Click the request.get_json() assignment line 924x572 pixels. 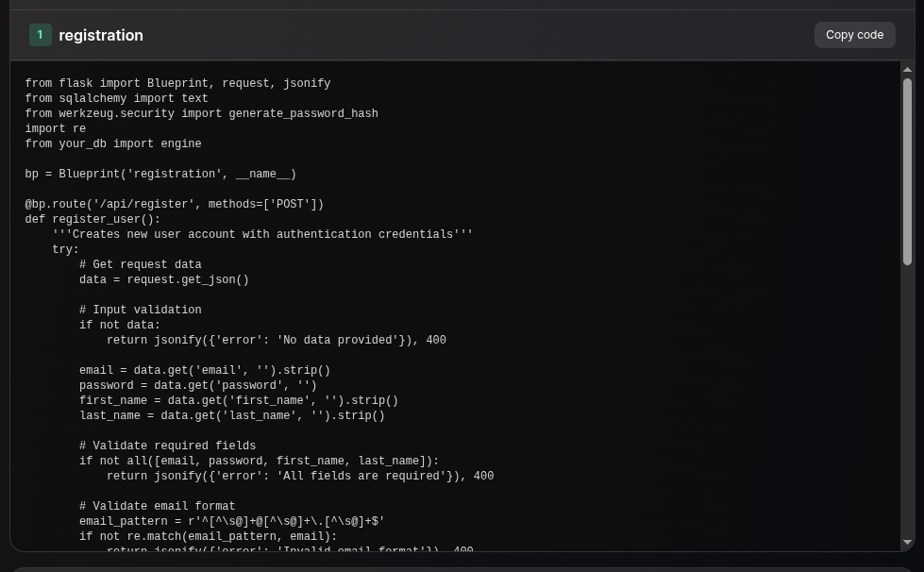(x=164, y=279)
